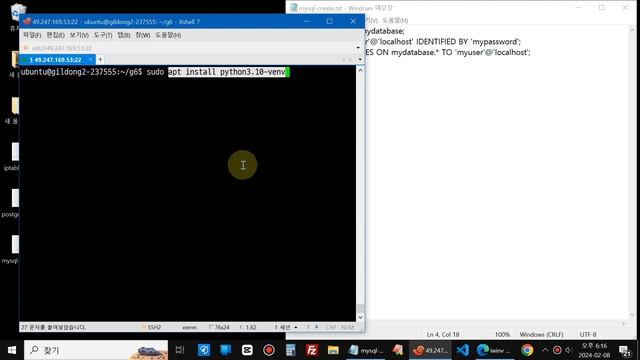Add a new Xshell session tab
The image size is (640, 360).
pyautogui.click(x=100, y=60)
